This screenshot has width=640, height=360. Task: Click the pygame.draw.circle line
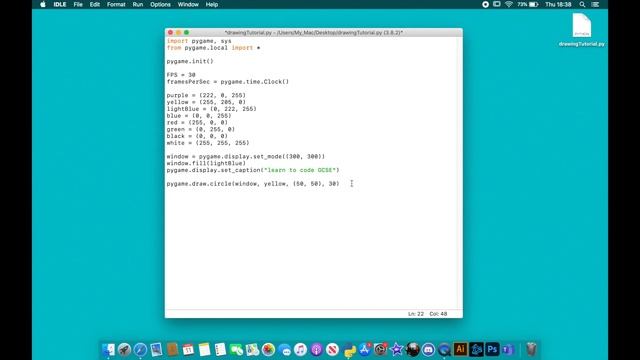253,184
